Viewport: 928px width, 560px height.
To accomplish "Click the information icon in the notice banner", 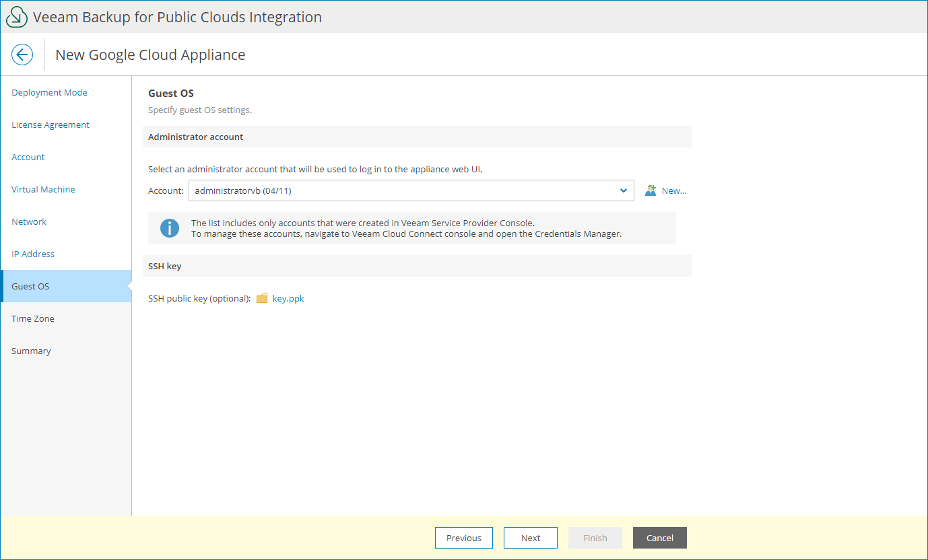I will tap(169, 228).
